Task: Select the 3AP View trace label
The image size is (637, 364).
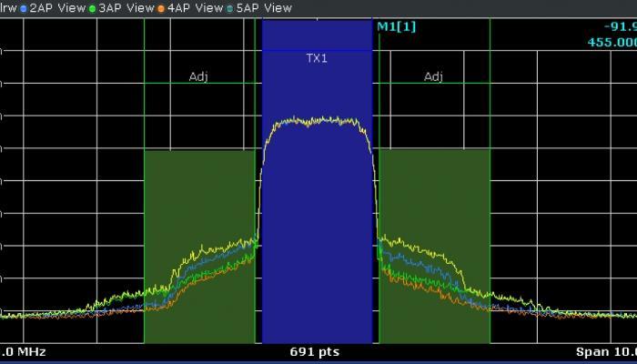Action: (x=126, y=7)
